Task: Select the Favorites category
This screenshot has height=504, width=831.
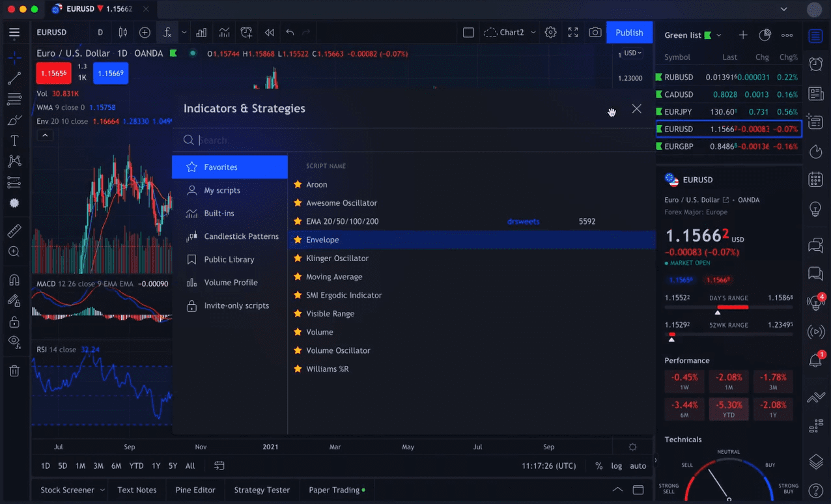Action: pos(230,167)
